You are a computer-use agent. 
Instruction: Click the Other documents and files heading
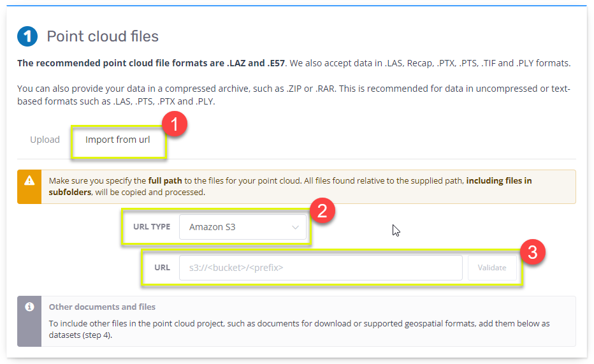tap(102, 307)
